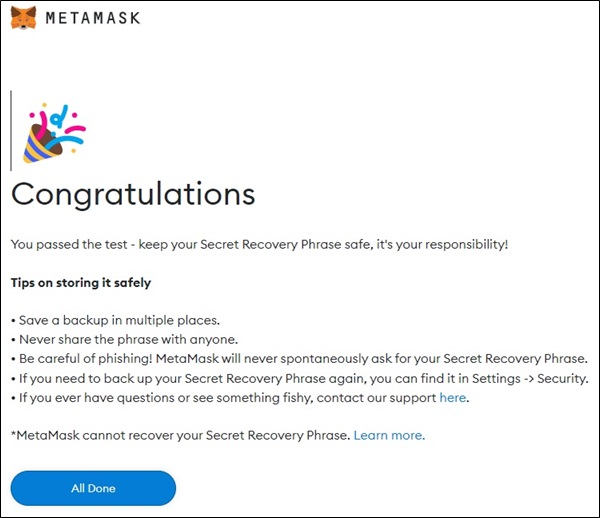Screen dimensions: 600x518
Task: Click the party popper celebration icon
Action: coord(54,133)
